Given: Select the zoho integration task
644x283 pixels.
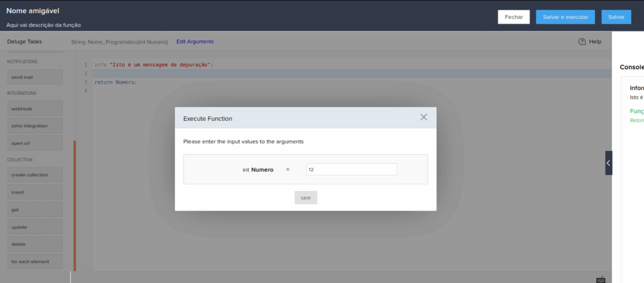Looking at the screenshot, I should point(35,126).
